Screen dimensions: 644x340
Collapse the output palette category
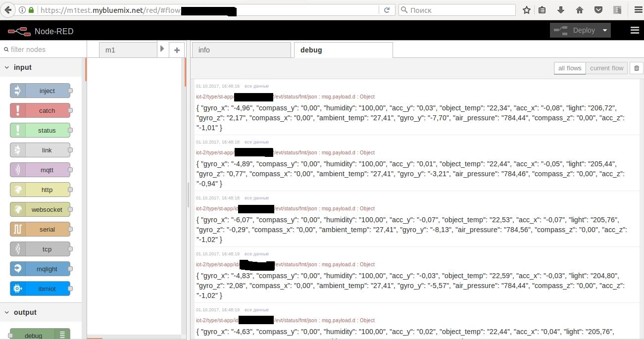[7, 312]
